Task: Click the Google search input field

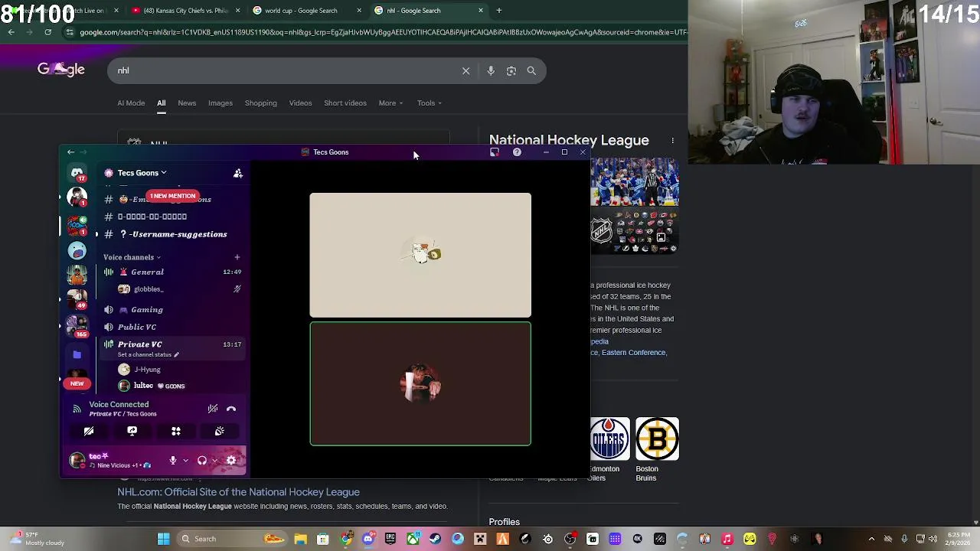Action: point(283,70)
